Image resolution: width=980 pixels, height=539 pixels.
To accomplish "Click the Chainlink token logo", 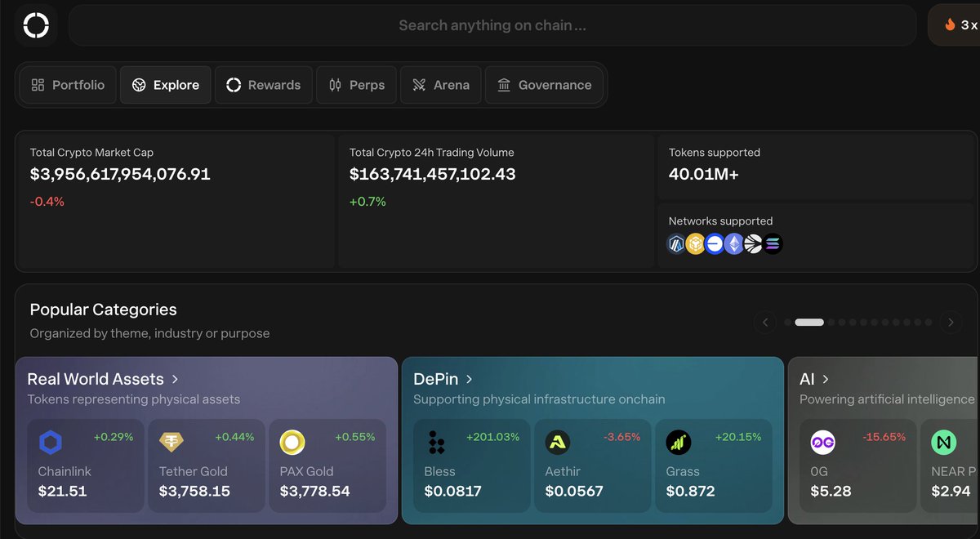I will [51, 443].
